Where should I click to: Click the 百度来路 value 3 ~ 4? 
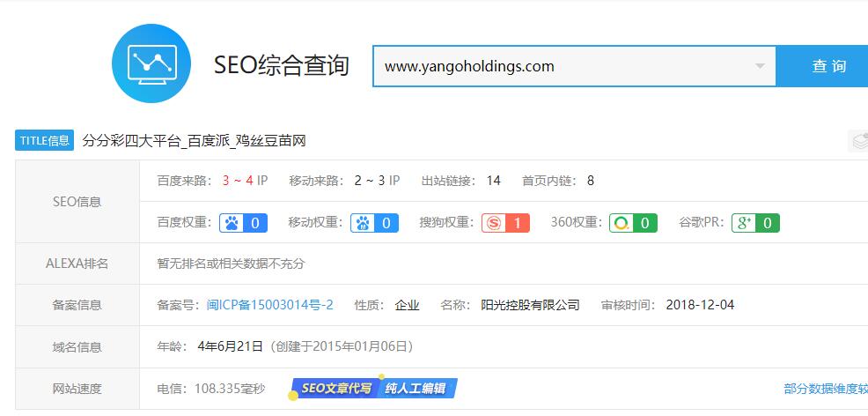[x=238, y=181]
